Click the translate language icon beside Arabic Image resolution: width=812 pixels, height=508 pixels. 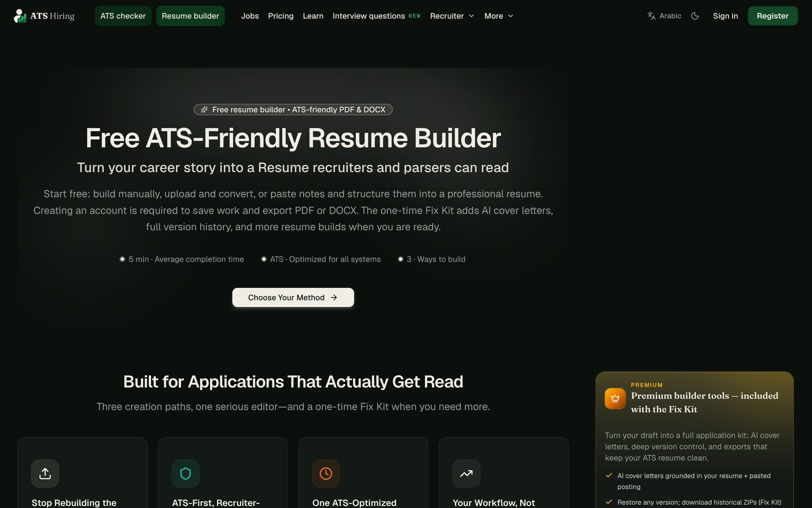[651, 16]
